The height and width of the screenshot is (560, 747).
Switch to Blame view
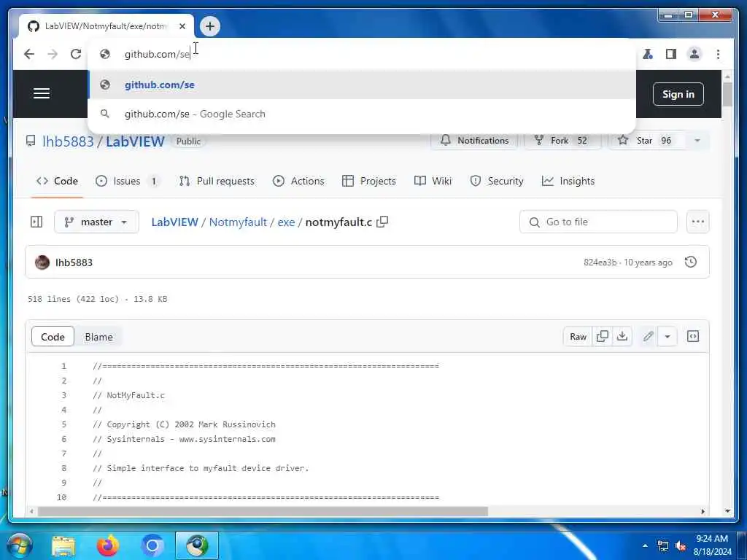pos(98,337)
